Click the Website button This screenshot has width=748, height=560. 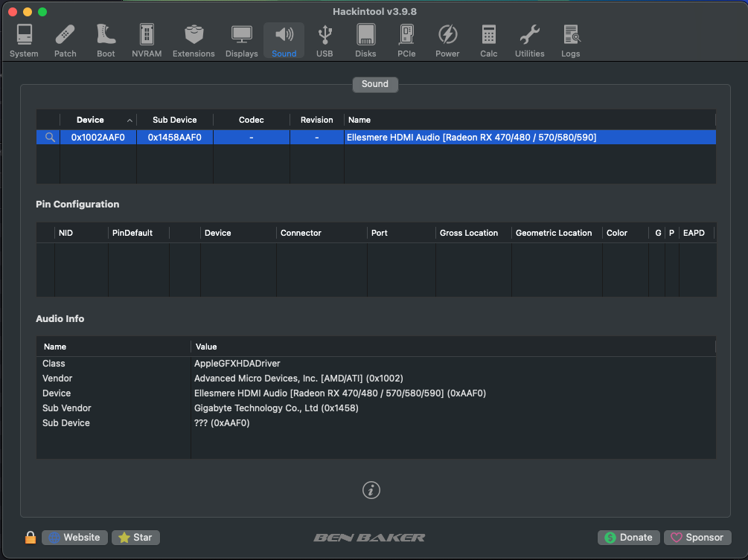pos(74,537)
